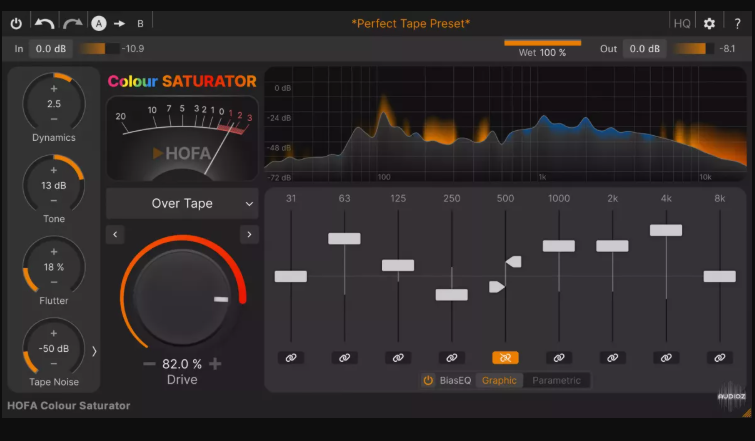
Task: Click the 8k band fader
Action: click(x=720, y=276)
